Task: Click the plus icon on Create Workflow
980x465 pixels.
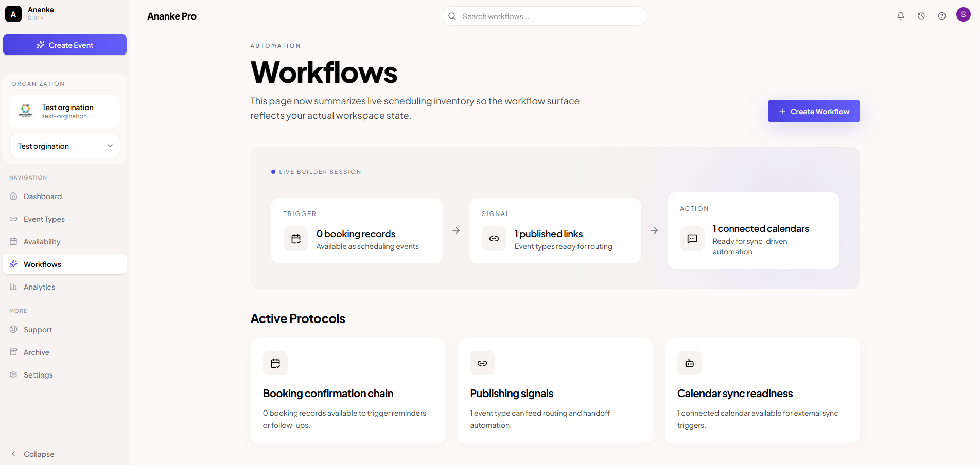Action: tap(782, 111)
